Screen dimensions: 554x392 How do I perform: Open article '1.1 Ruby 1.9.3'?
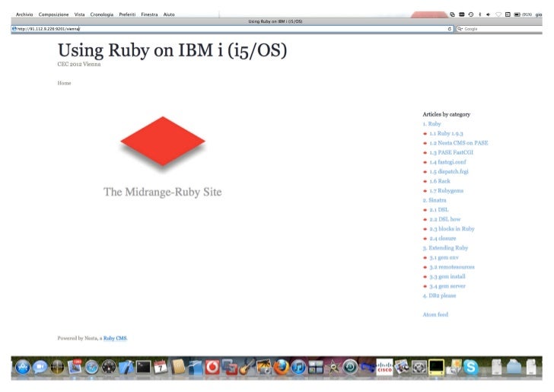(446, 133)
